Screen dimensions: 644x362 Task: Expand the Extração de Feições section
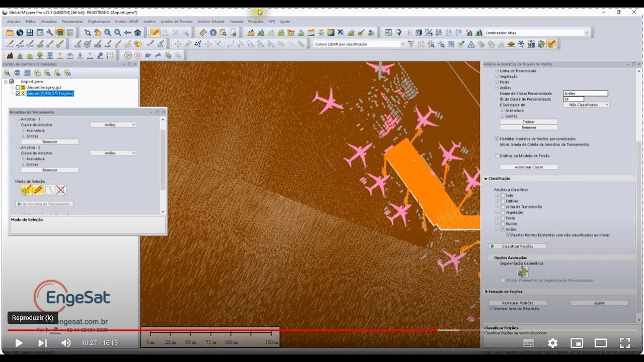click(x=486, y=292)
